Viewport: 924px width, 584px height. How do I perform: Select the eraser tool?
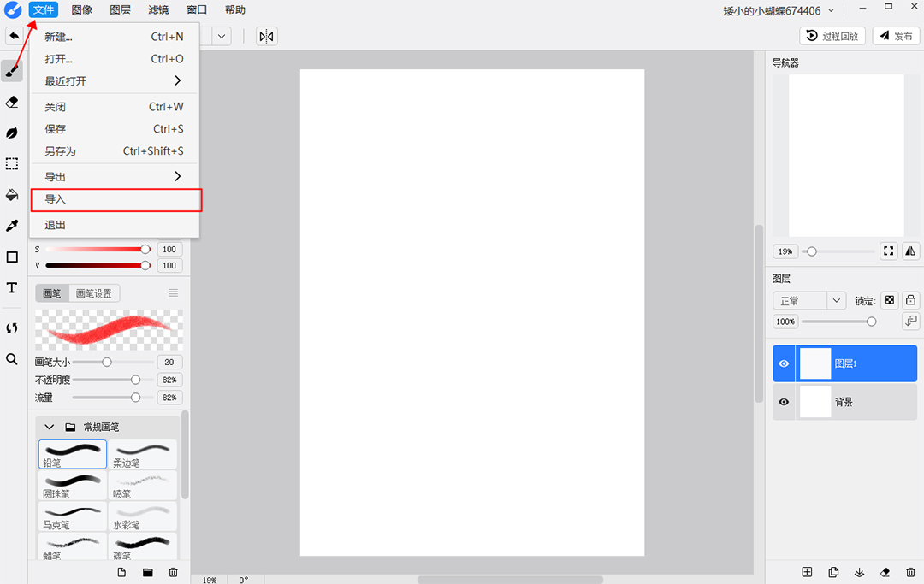12,102
